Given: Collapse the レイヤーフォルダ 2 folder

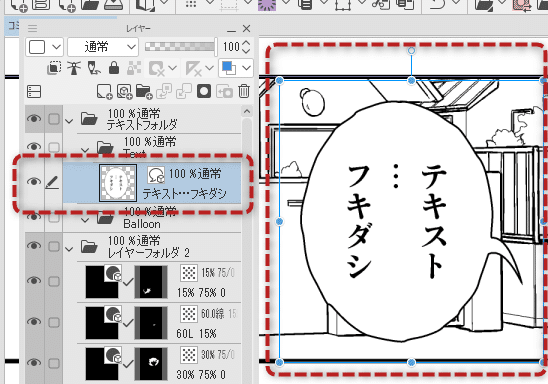Looking at the screenshot, I should (x=69, y=249).
